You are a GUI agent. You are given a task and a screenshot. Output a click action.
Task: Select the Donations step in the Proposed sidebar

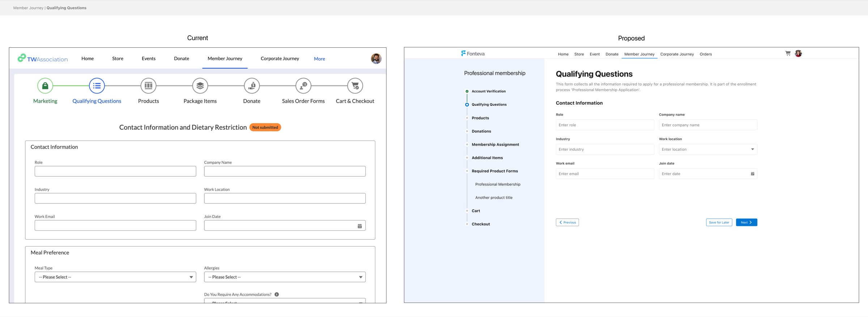pyautogui.click(x=481, y=131)
